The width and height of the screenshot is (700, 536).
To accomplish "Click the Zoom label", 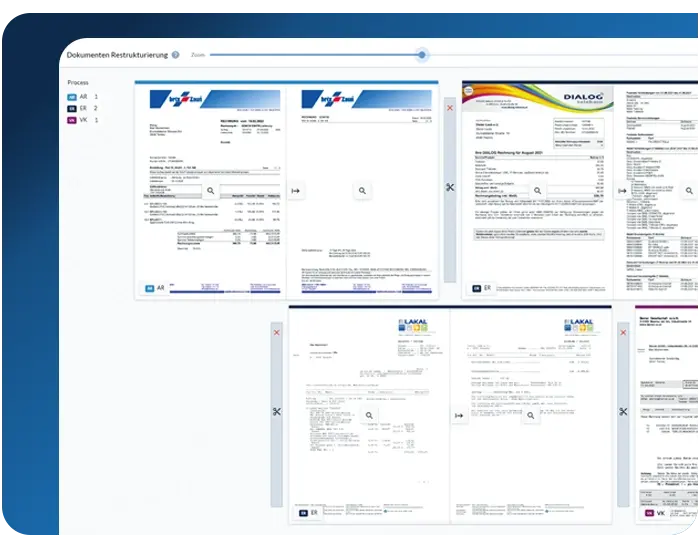I will 198,55.
